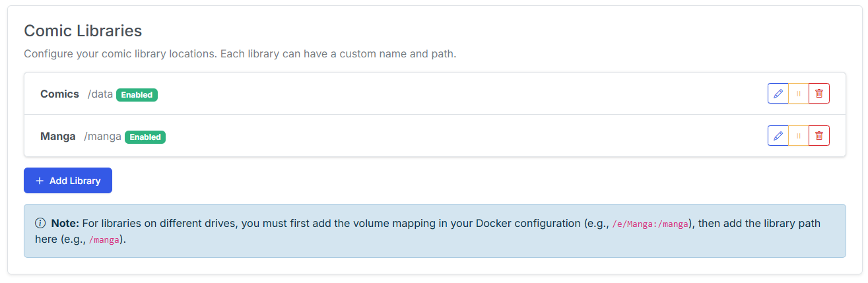Image resolution: width=868 pixels, height=283 pixels.
Task: Edit the Comics library with pencil icon
Action: tap(778, 94)
